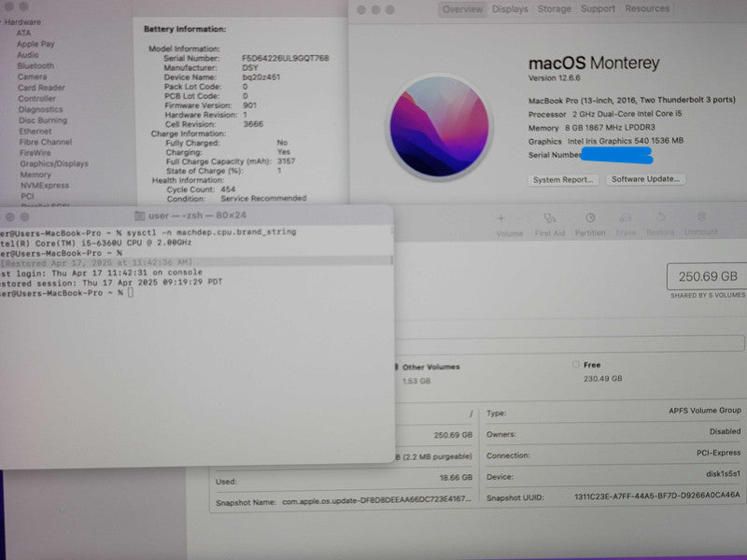The height and width of the screenshot is (560, 747).
Task: Open the Storage tab in About This Mac
Action: click(554, 9)
